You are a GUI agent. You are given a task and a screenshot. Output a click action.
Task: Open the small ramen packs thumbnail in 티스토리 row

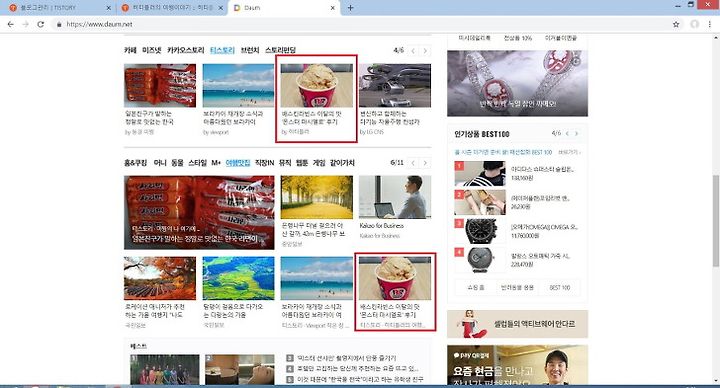point(160,85)
